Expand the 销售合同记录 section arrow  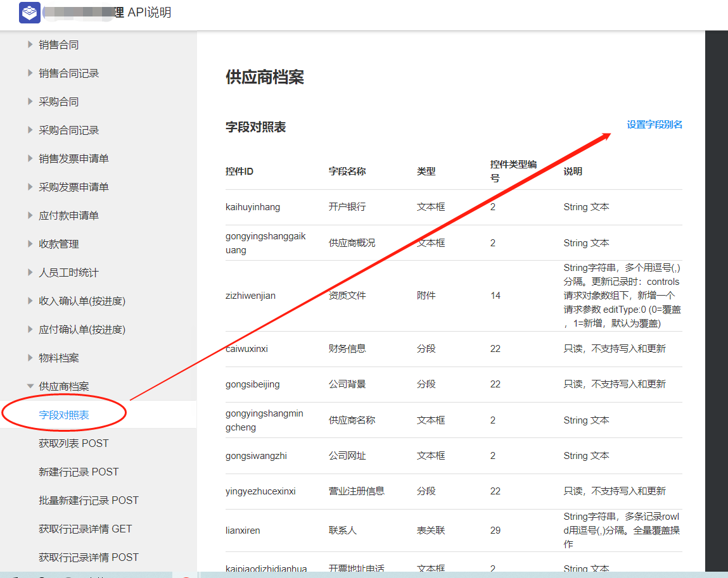point(30,73)
